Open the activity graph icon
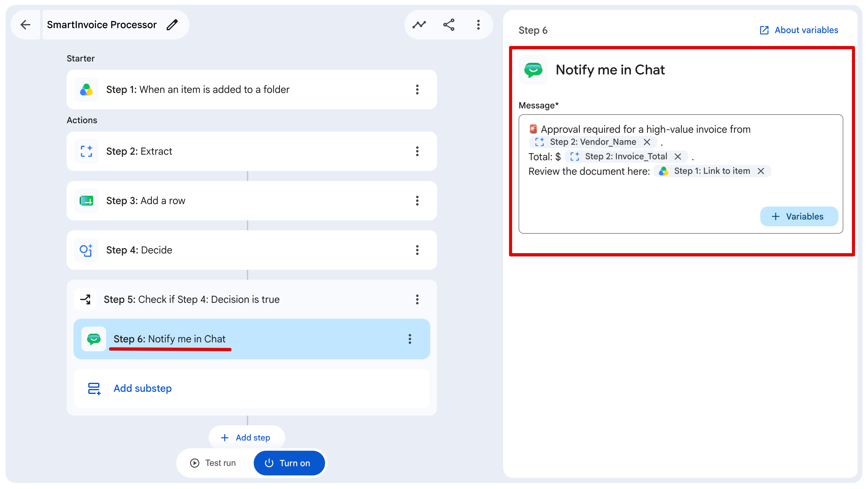This screenshot has height=489, width=868. (x=419, y=25)
